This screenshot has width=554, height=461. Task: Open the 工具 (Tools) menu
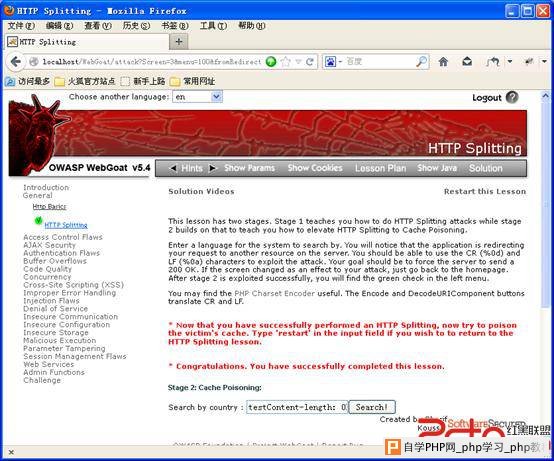click(213, 26)
